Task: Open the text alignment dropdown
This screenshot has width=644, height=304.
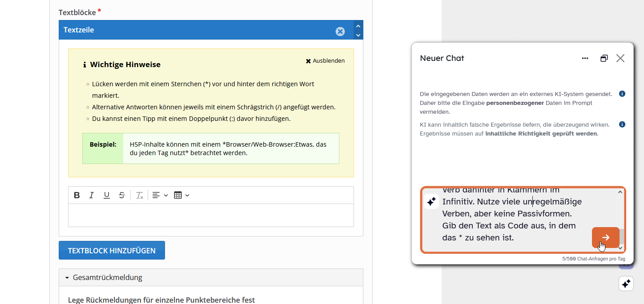Action: point(160,195)
